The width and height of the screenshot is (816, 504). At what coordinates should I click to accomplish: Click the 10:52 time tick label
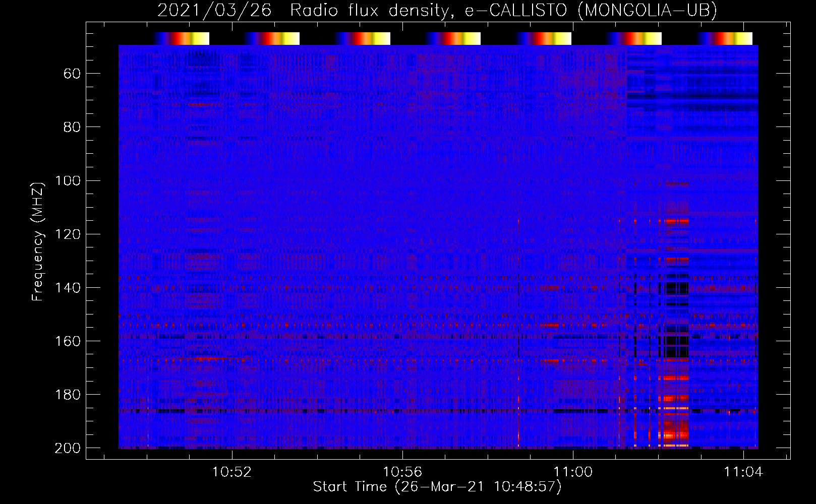click(x=231, y=472)
